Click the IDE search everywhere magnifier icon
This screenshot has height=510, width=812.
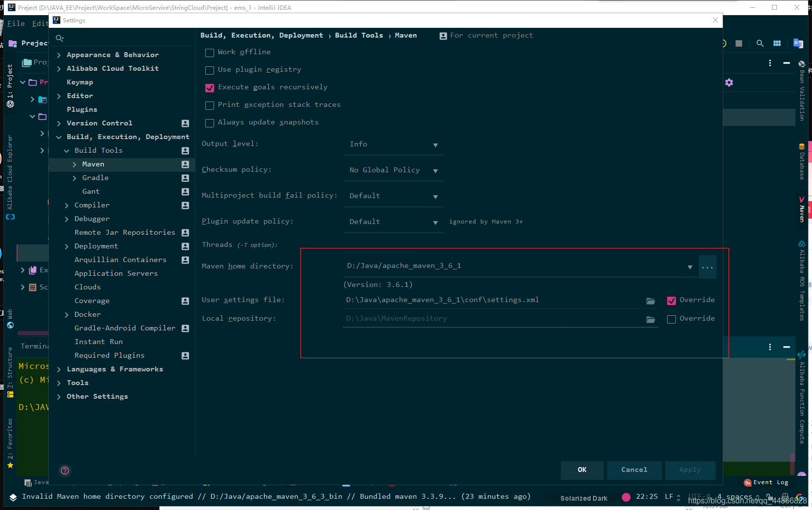point(760,43)
